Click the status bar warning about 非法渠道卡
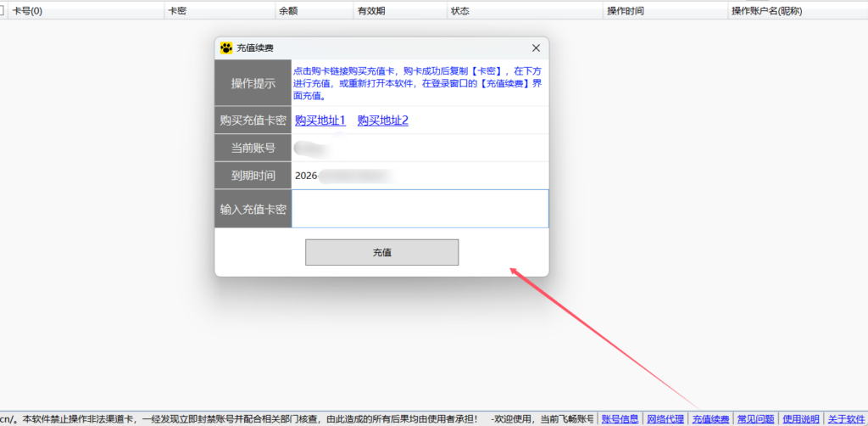 [250, 419]
